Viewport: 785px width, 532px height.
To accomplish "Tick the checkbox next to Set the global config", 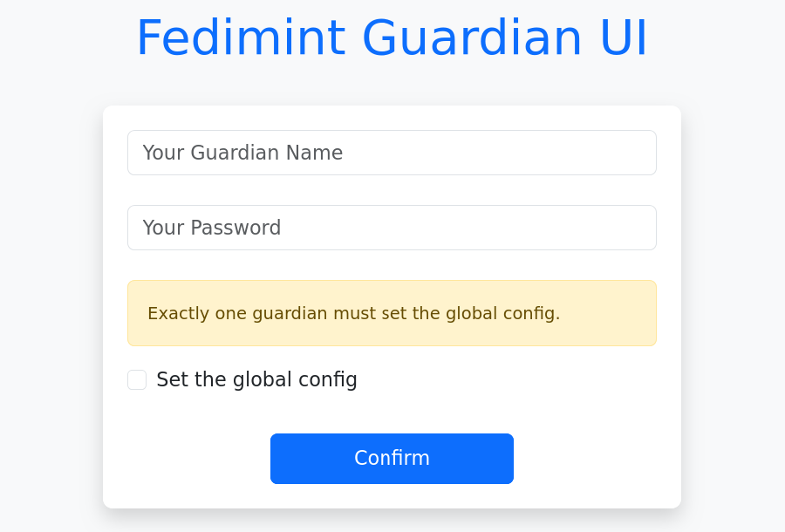I will (137, 379).
